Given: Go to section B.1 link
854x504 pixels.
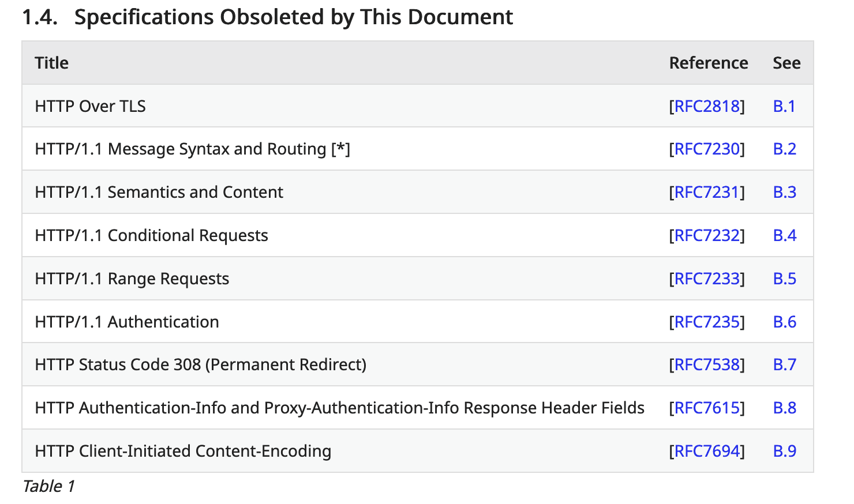Looking at the screenshot, I should coord(784,106).
